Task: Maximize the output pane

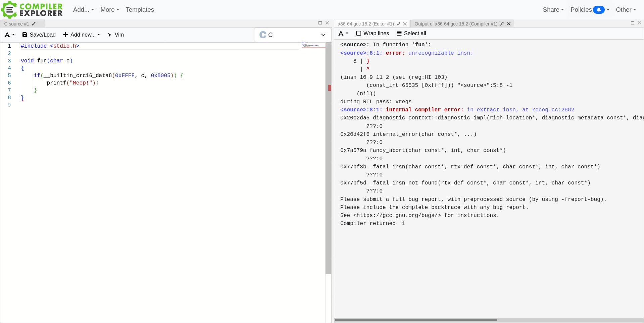Action: click(x=633, y=23)
